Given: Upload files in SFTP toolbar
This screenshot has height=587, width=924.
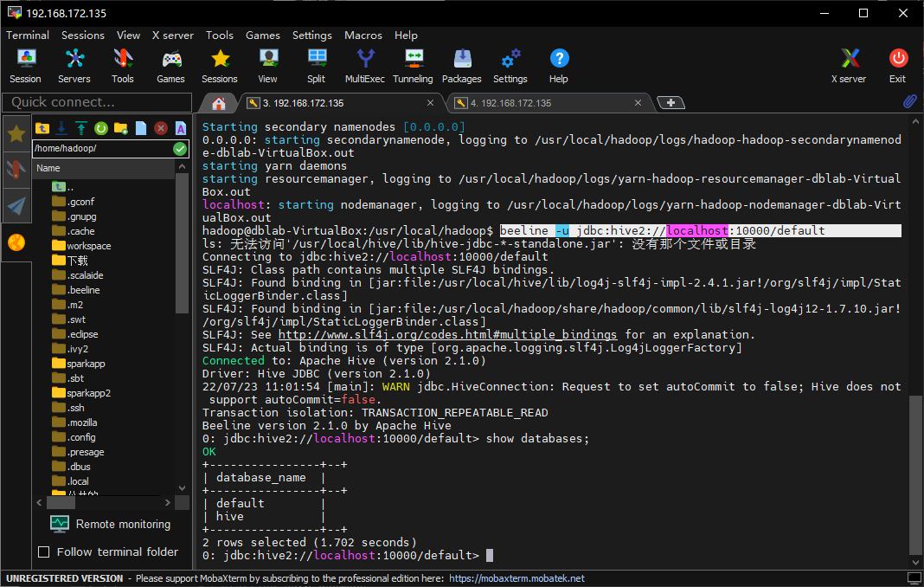Looking at the screenshot, I should pyautogui.click(x=80, y=128).
